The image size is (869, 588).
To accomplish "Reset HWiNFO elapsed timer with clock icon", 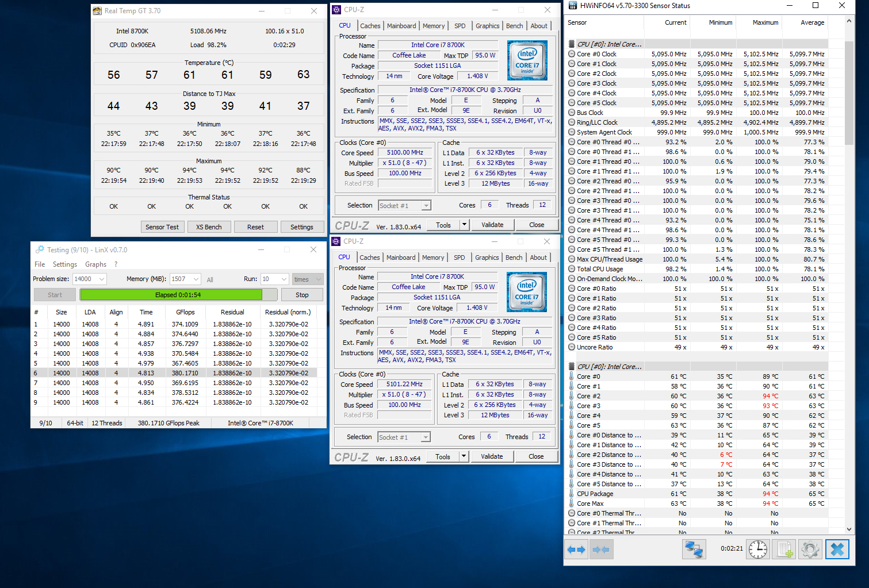I will click(758, 549).
